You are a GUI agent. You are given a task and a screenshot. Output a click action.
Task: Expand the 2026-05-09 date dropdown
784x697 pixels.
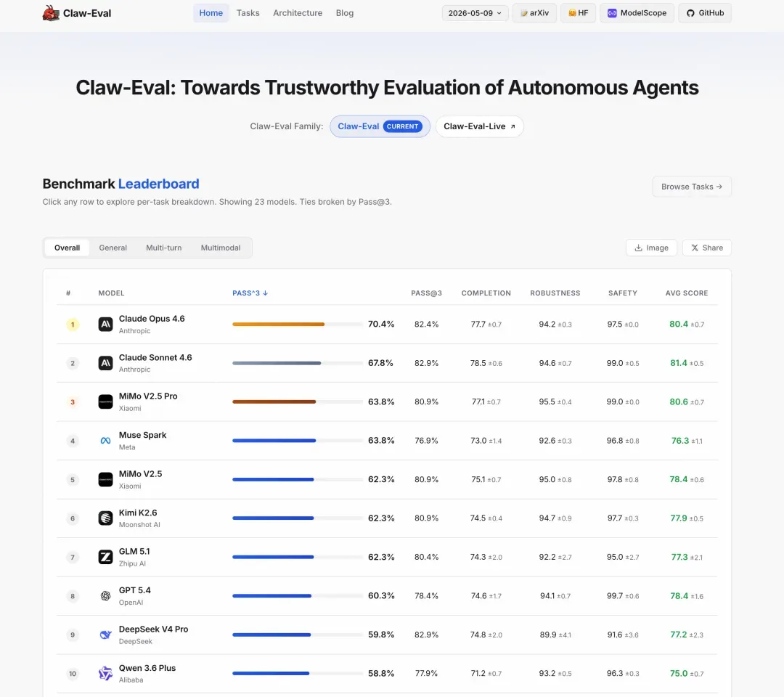tap(475, 13)
